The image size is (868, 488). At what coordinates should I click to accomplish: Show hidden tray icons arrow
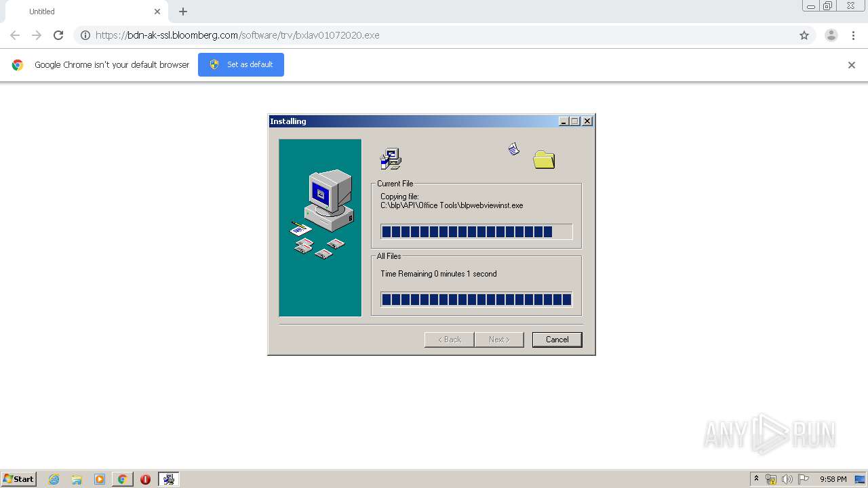pos(756,479)
